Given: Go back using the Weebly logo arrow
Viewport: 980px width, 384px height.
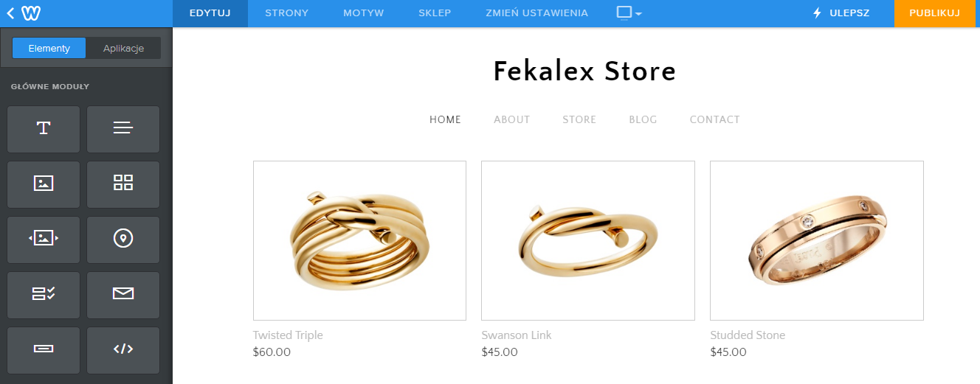Looking at the screenshot, I should [x=23, y=13].
